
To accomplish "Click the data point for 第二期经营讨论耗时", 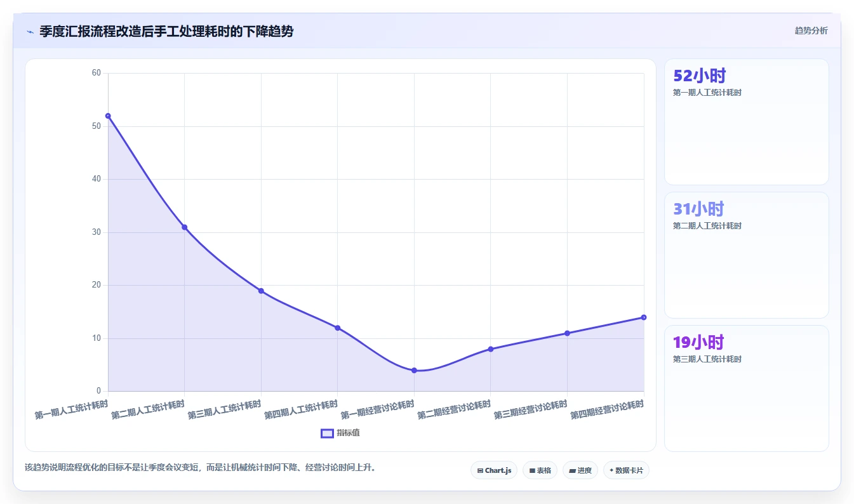I will (x=491, y=349).
